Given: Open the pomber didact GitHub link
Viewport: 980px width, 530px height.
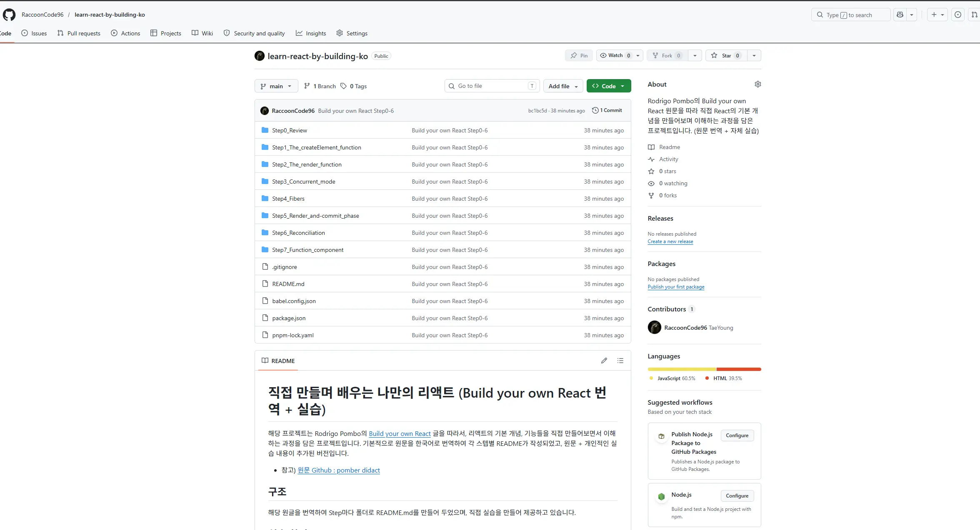Looking at the screenshot, I should 339,470.
